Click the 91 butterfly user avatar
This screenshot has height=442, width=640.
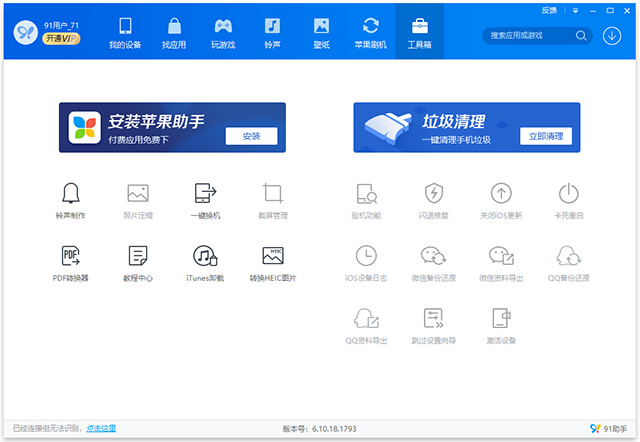pyautogui.click(x=26, y=32)
